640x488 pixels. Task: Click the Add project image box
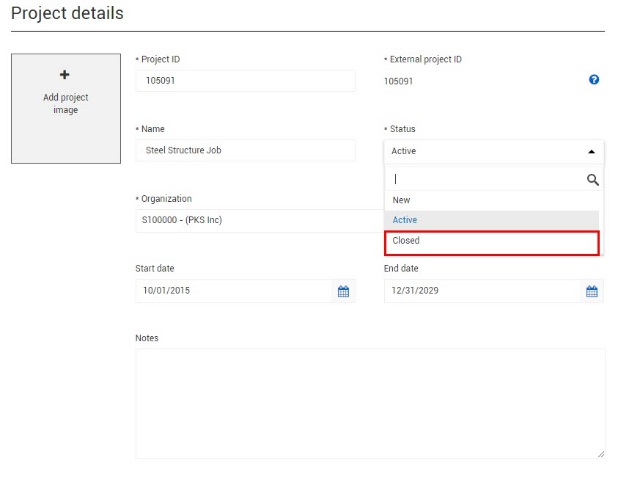tap(66, 109)
